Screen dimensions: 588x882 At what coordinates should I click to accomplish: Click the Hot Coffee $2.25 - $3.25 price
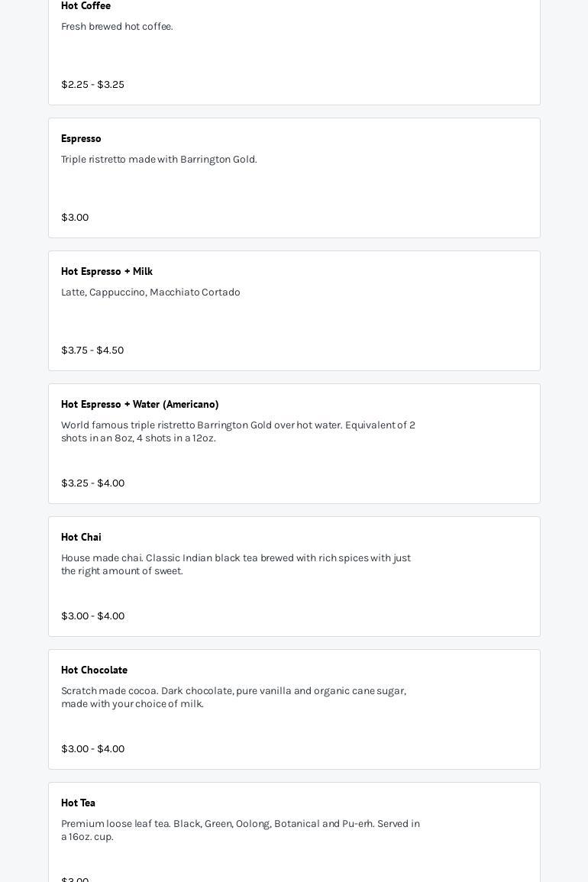pos(92,85)
